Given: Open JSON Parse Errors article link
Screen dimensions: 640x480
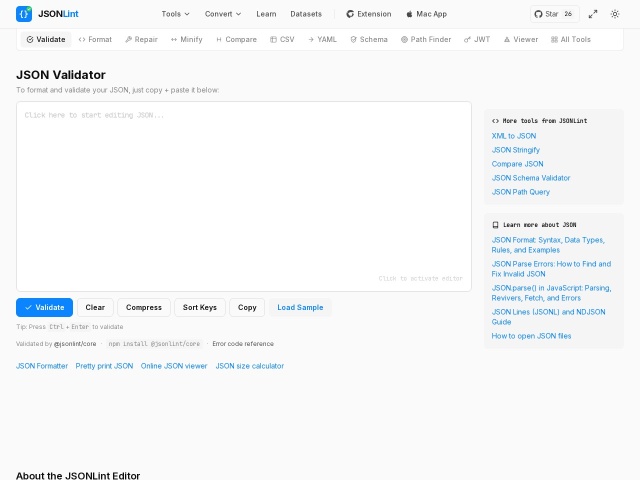Looking at the screenshot, I should pyautogui.click(x=551, y=269).
